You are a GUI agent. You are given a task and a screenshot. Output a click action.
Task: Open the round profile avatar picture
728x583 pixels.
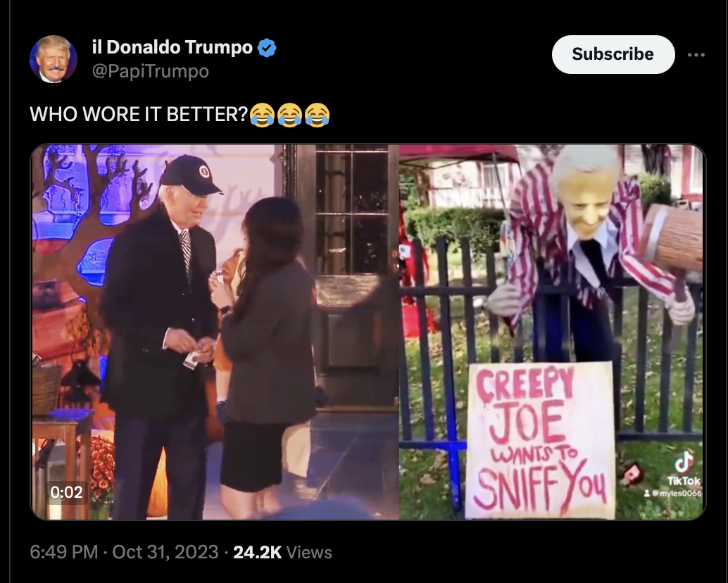tap(53, 59)
